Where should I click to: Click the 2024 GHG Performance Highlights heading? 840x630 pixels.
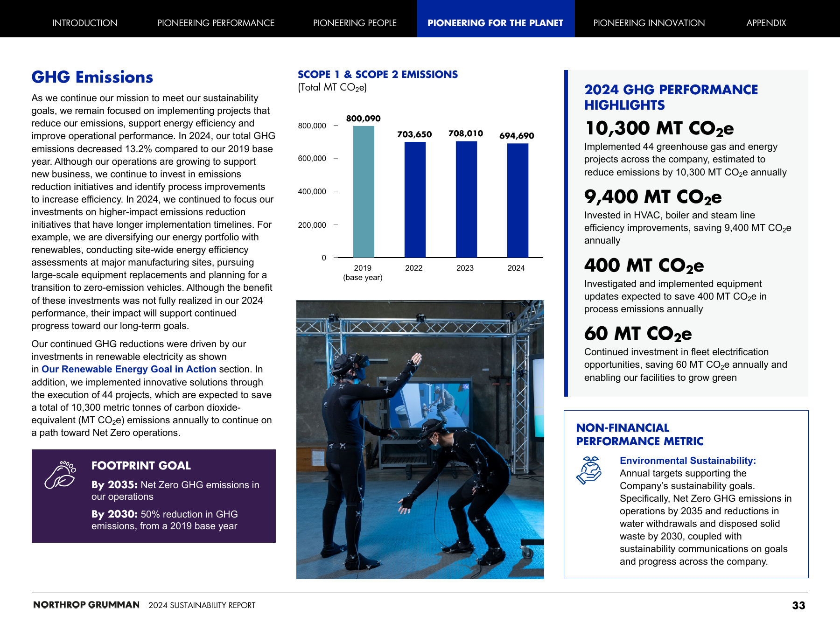(x=671, y=97)
